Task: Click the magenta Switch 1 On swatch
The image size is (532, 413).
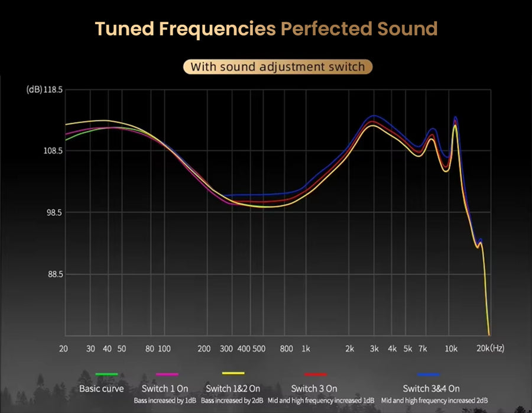Action: (x=167, y=375)
